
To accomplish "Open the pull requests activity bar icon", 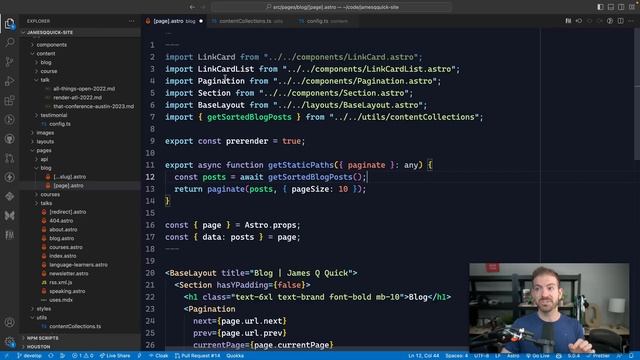I will [9, 158].
